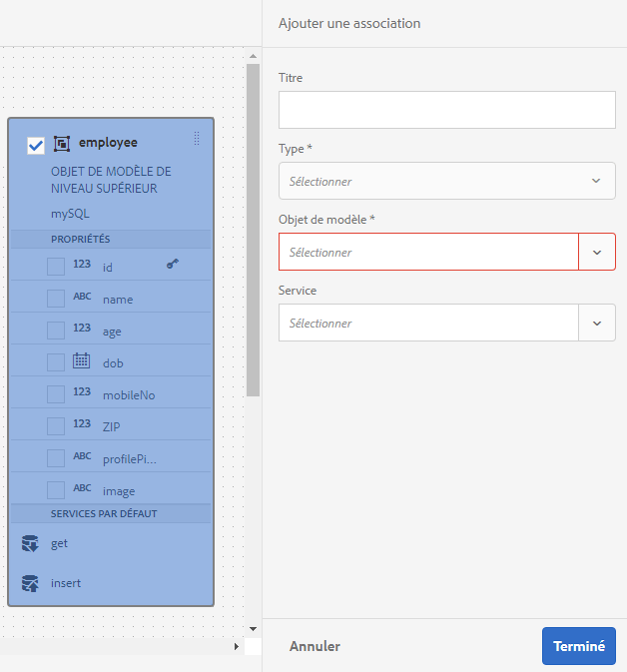Image resolution: width=627 pixels, height=672 pixels.
Task: Click the calendar date icon for dob
Action: pyautogui.click(x=82, y=360)
